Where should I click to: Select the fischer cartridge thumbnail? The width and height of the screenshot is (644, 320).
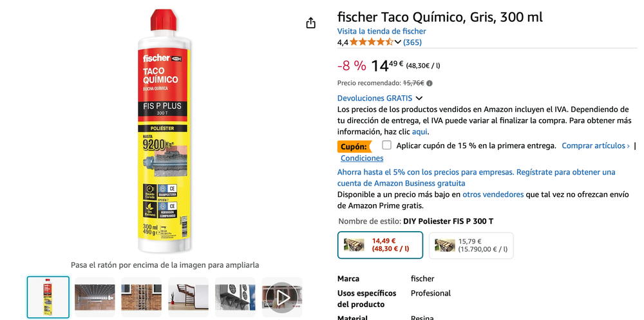pyautogui.click(x=48, y=297)
